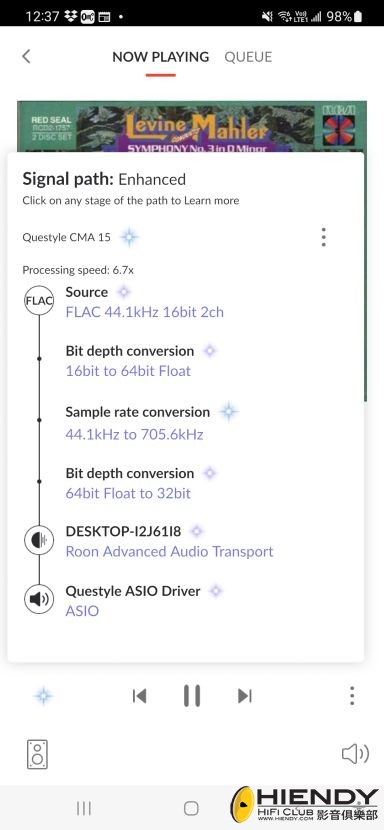Image resolution: width=384 pixels, height=830 pixels.
Task: Click the Processing speed: 6.7x text
Action: (x=78, y=270)
